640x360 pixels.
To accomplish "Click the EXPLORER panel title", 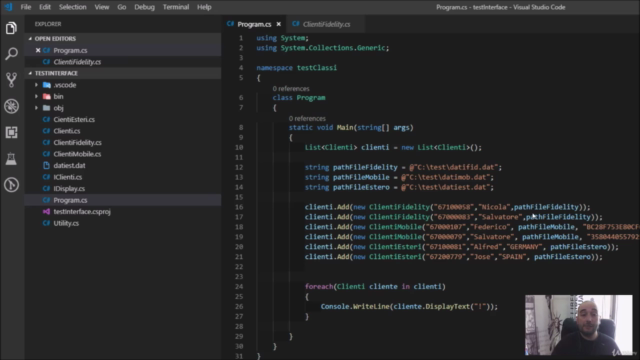I will (48, 24).
